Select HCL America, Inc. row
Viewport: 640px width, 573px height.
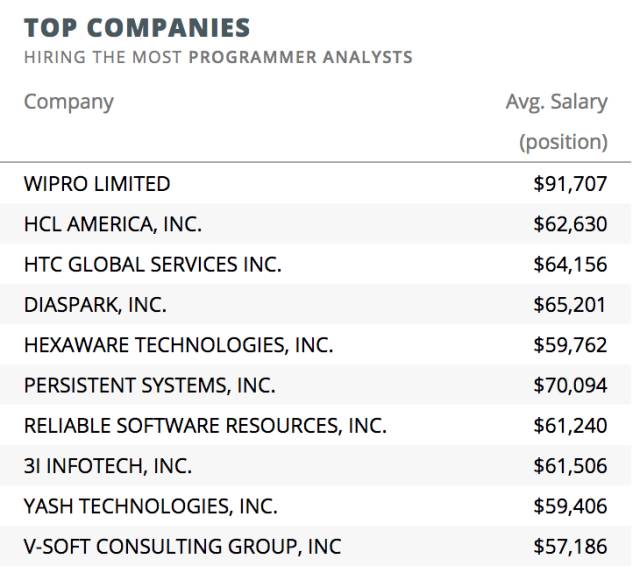click(x=113, y=224)
